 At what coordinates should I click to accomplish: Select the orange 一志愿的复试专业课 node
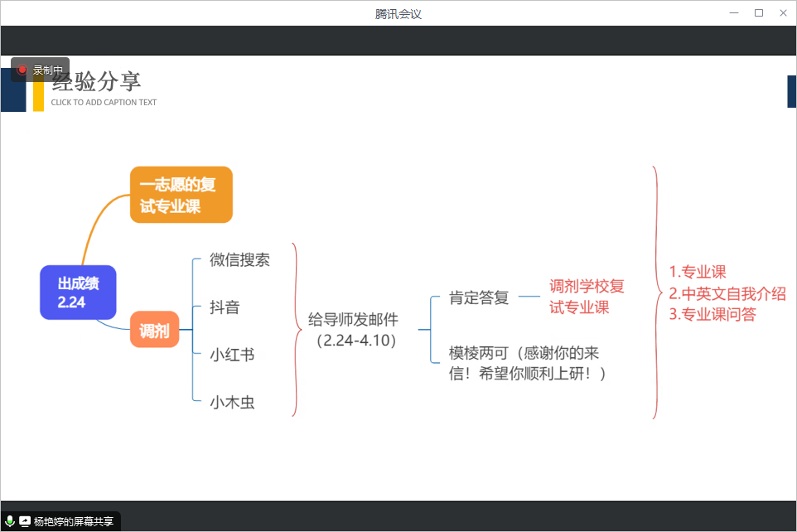coord(181,196)
